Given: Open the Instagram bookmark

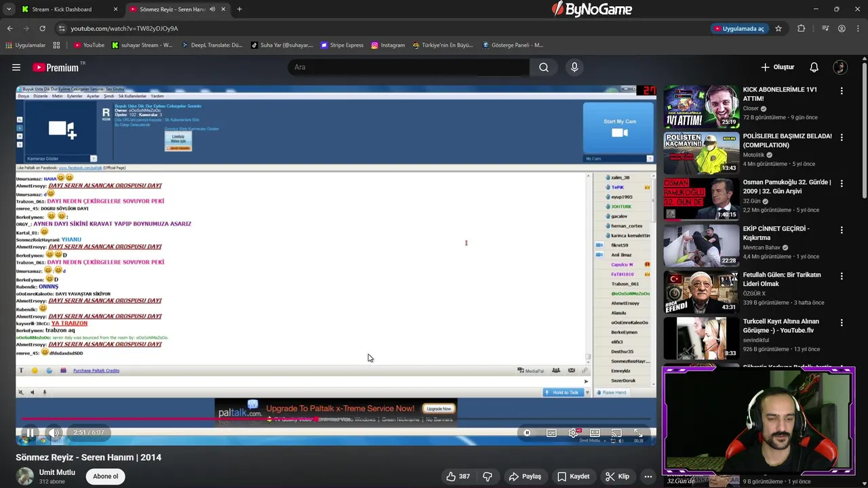Looking at the screenshot, I should [x=388, y=45].
